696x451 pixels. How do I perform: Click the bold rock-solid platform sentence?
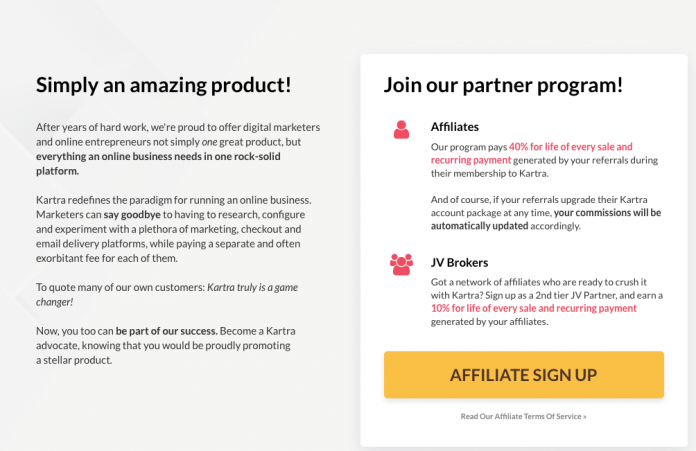click(x=158, y=163)
